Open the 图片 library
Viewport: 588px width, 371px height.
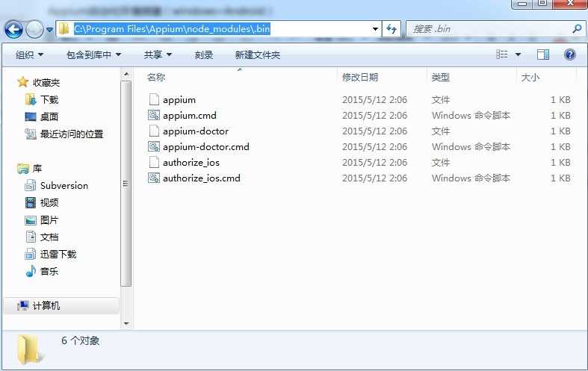49,220
